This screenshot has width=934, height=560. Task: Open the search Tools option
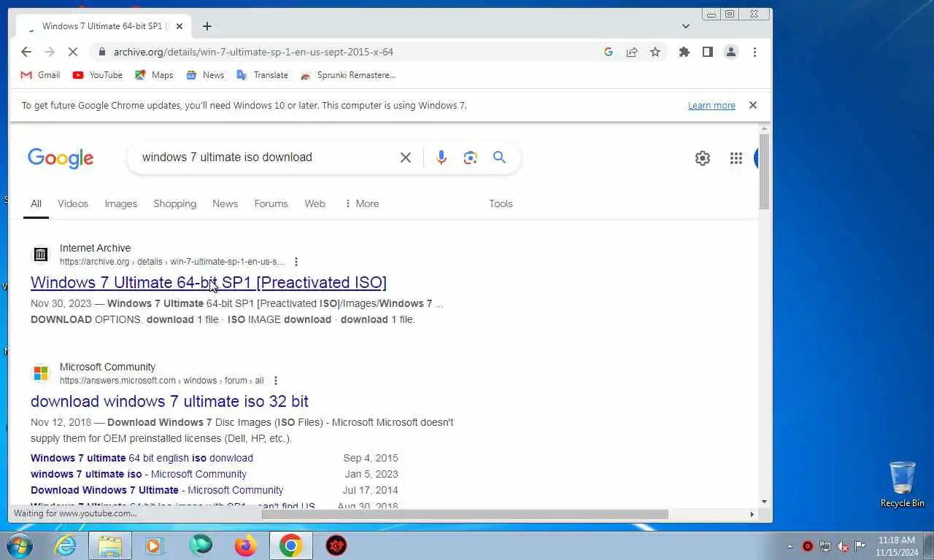click(501, 203)
